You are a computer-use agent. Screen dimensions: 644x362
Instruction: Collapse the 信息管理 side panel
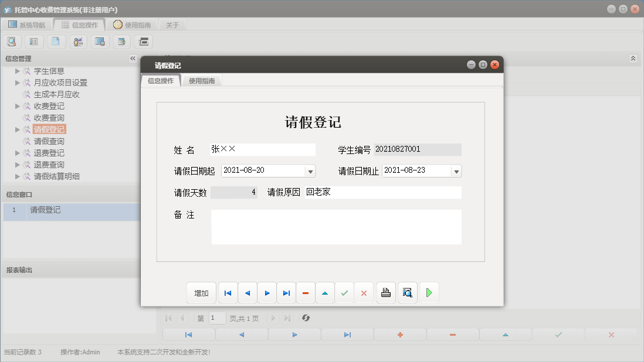click(x=133, y=58)
